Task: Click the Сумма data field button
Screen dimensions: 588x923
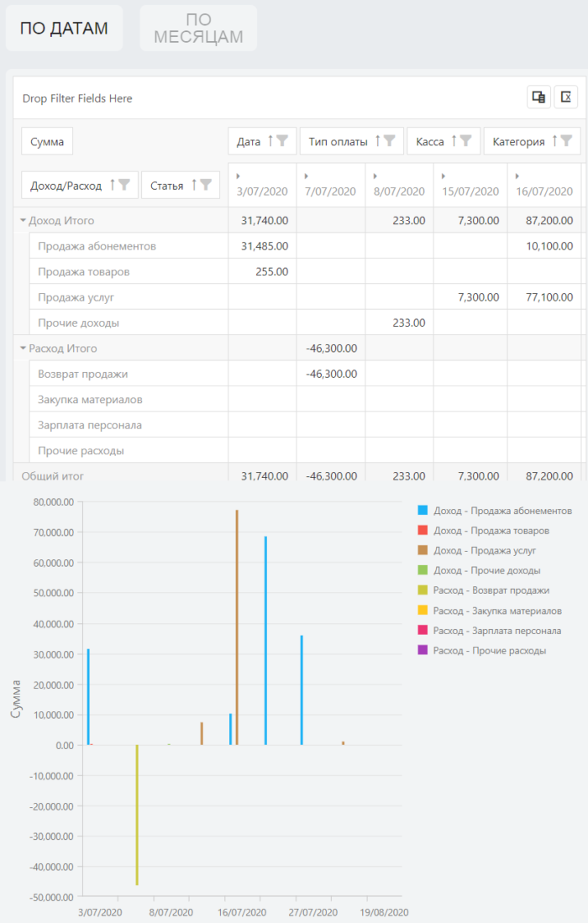Action: click(x=47, y=141)
